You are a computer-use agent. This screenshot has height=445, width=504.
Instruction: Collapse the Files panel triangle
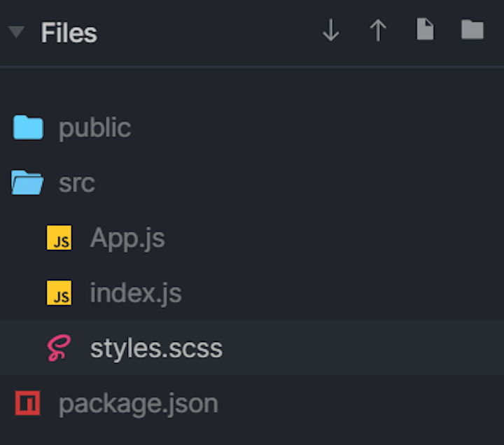click(17, 33)
